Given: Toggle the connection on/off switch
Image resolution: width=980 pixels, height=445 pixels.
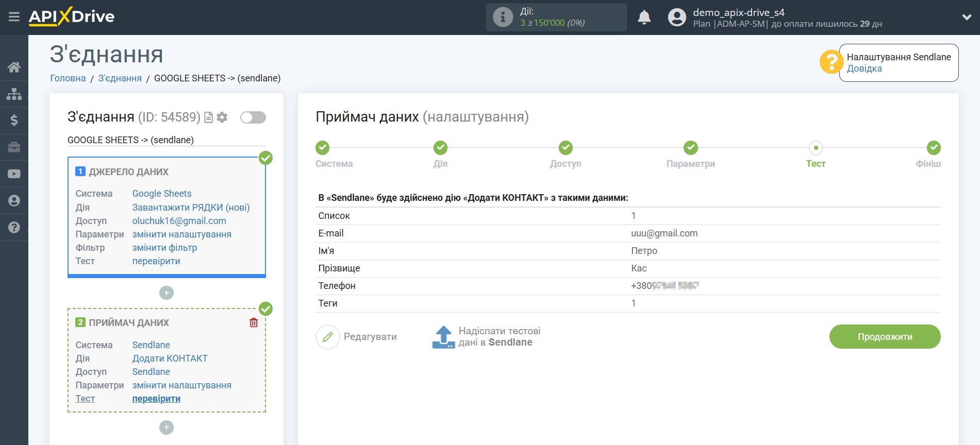Looking at the screenshot, I should 253,117.
